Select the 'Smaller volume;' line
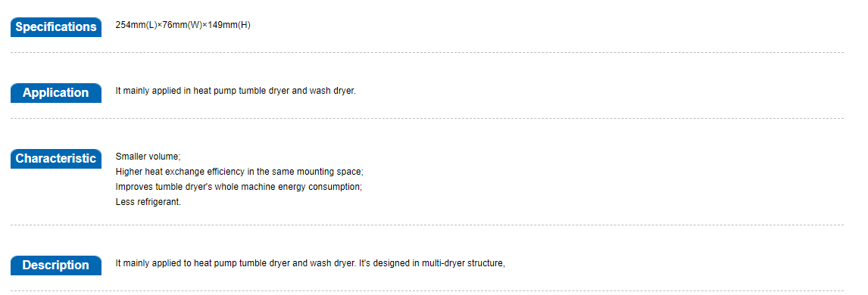The height and width of the screenshot is (295, 868). (144, 157)
